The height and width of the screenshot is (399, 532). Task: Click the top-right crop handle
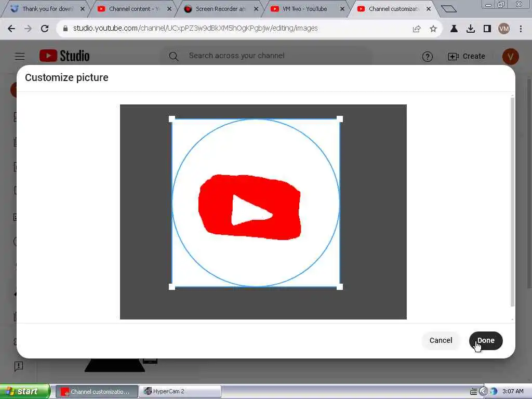(x=340, y=119)
